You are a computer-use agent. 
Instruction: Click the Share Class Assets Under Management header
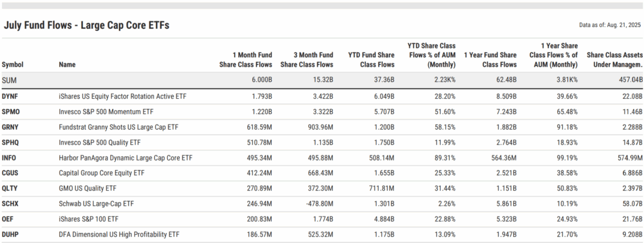pyautogui.click(x=615, y=60)
